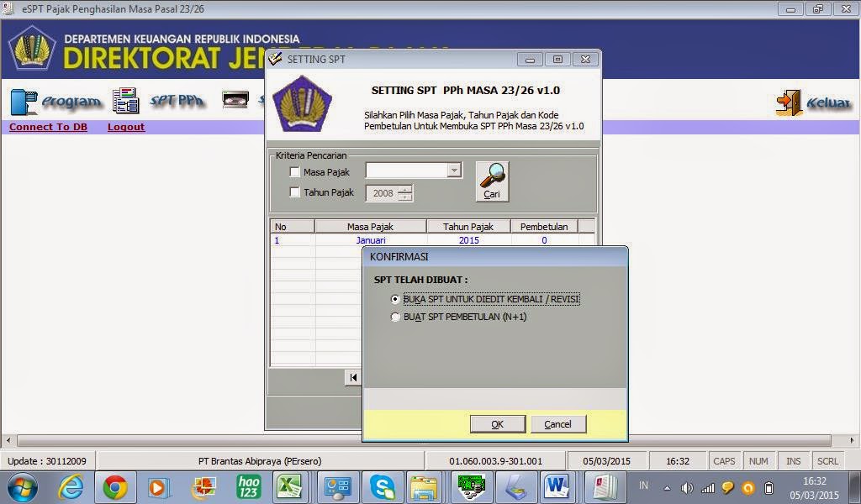Click the Tahun Pajak column header

pyautogui.click(x=468, y=227)
